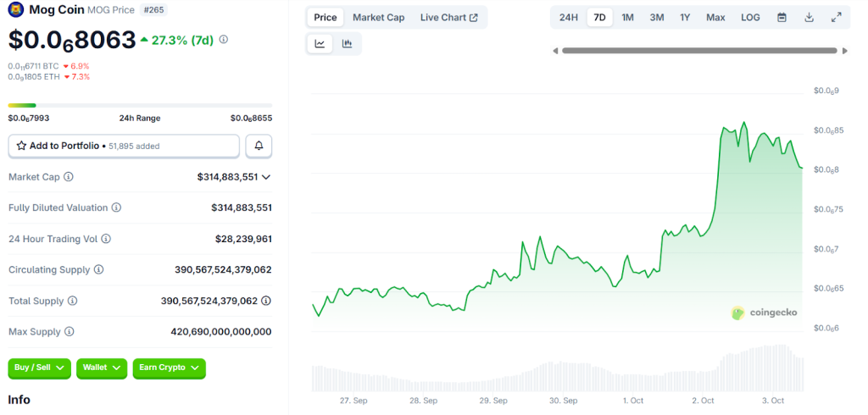
Task: Download the chart data
Action: click(809, 17)
